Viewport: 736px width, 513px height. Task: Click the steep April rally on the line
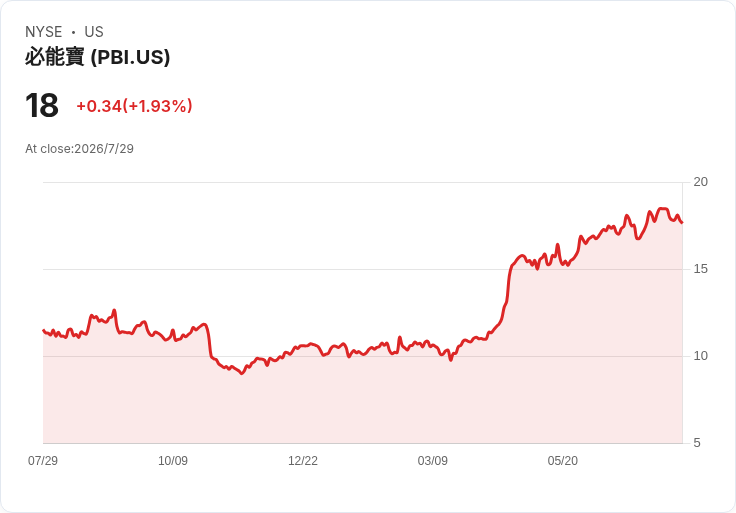click(508, 289)
